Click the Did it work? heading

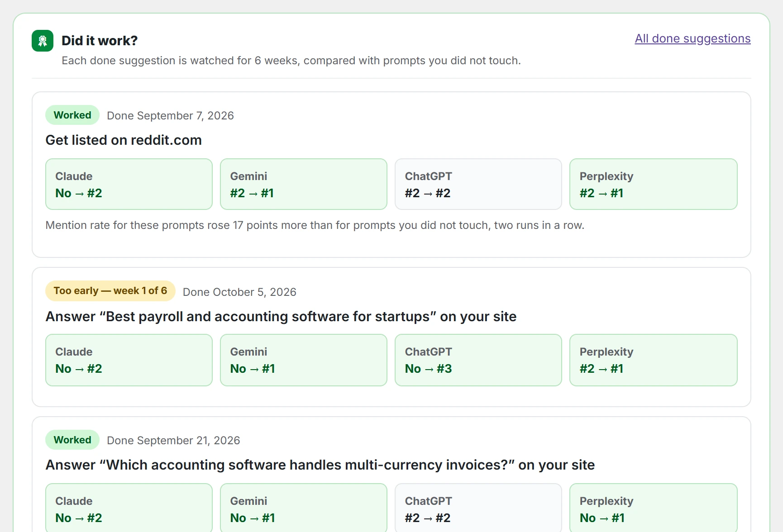[100, 41]
